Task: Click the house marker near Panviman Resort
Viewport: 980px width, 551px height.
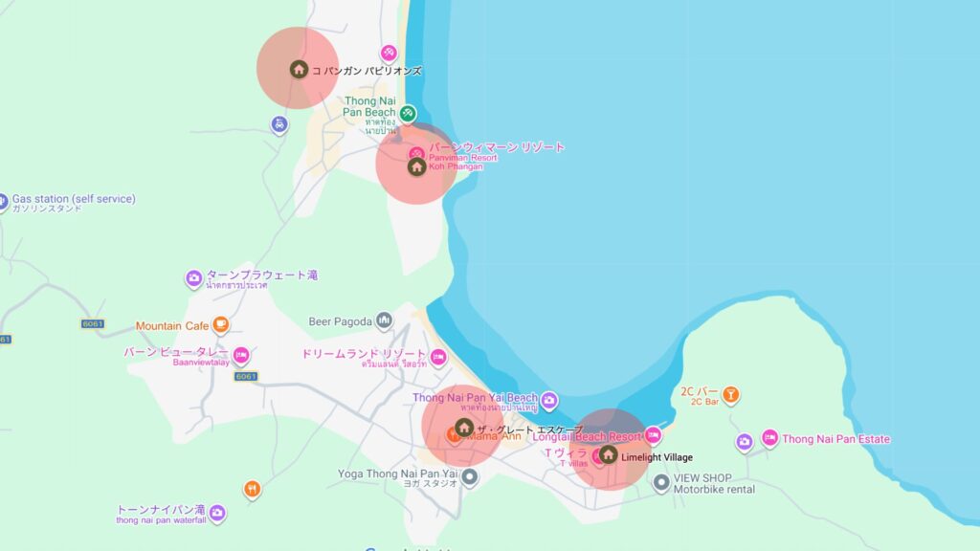Action: [x=417, y=166]
